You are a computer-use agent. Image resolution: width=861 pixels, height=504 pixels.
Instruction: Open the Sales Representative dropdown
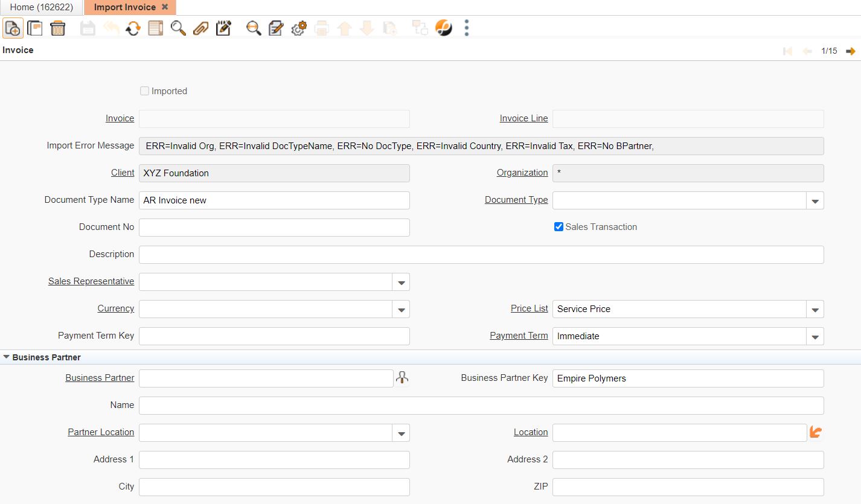[x=401, y=282]
